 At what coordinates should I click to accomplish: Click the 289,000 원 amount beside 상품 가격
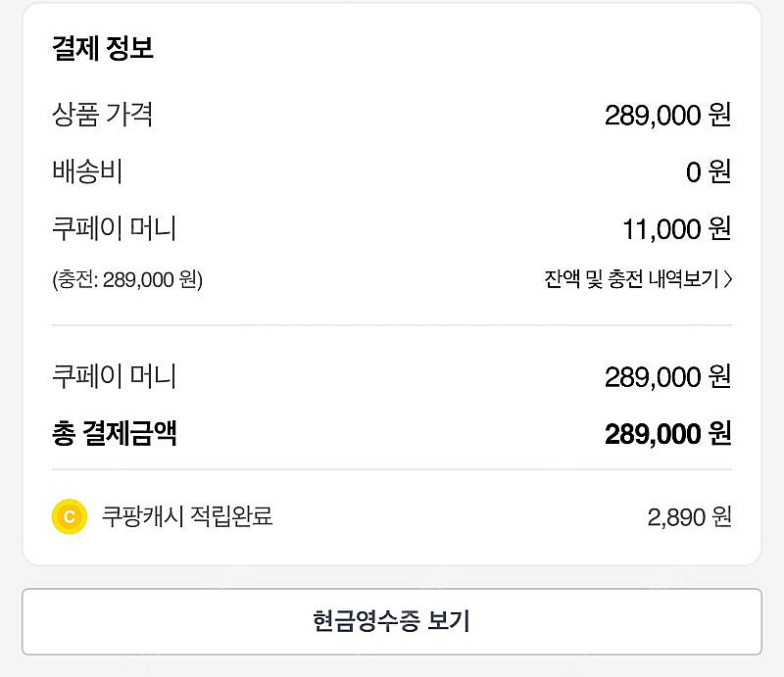(667, 116)
